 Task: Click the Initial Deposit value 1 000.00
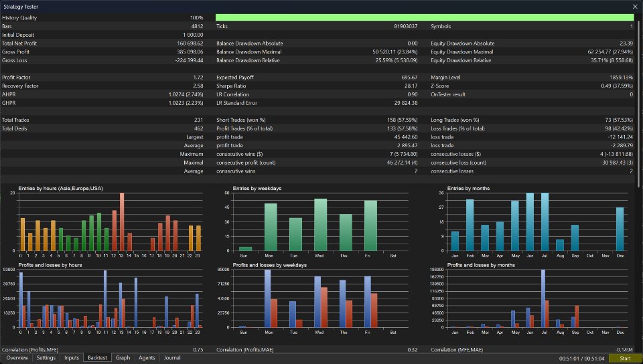click(193, 35)
